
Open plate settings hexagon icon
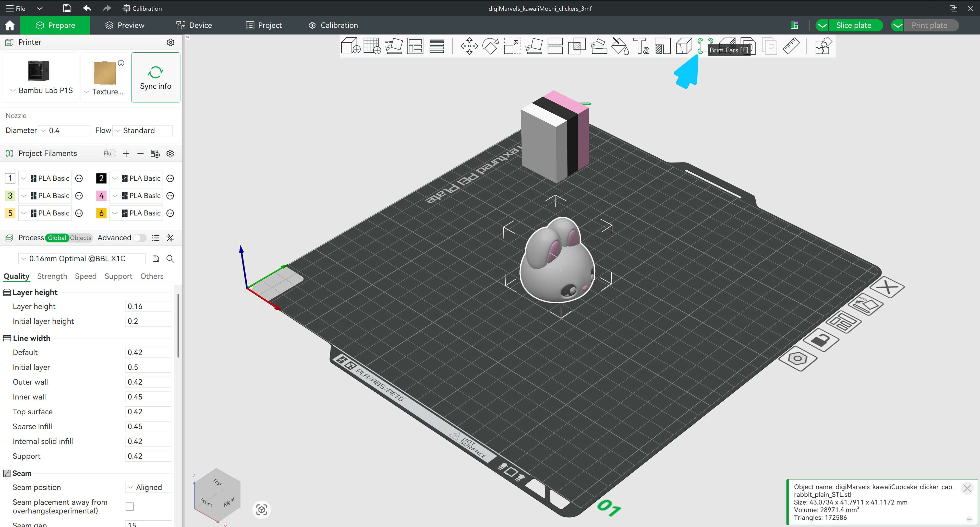798,358
